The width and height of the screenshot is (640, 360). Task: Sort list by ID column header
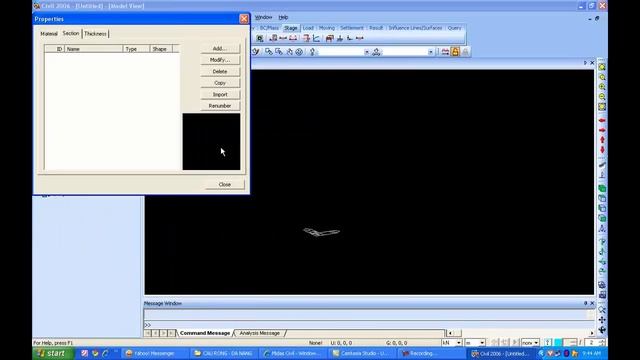pos(55,49)
